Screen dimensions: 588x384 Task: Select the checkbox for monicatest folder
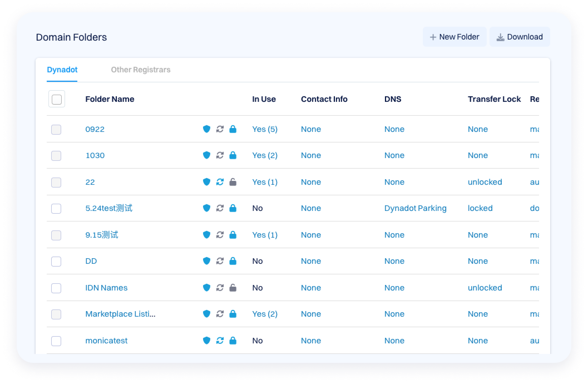coord(56,341)
